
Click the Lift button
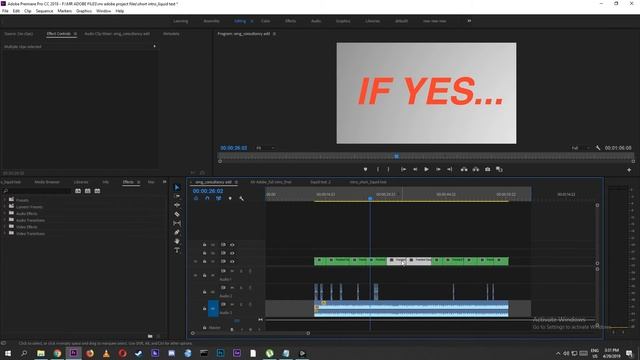tap(464, 169)
